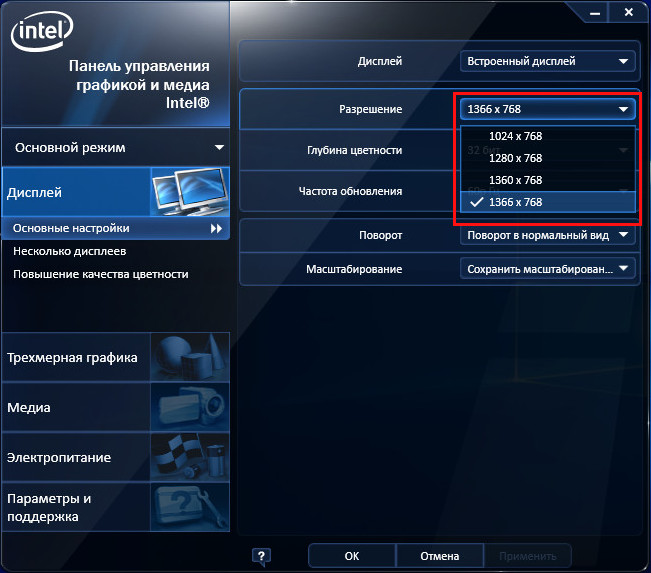651x573 pixels.
Task: Open the Масштабирование scaling dropdown
Action: coord(548,269)
